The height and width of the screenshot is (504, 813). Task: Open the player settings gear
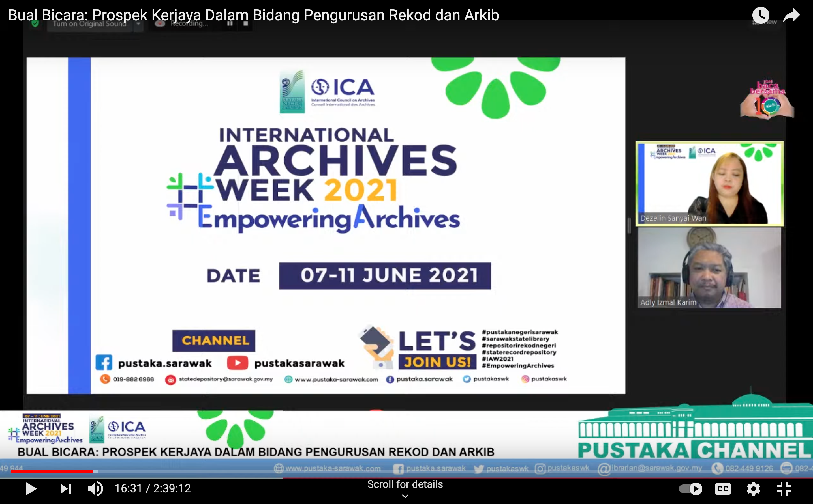click(x=753, y=489)
